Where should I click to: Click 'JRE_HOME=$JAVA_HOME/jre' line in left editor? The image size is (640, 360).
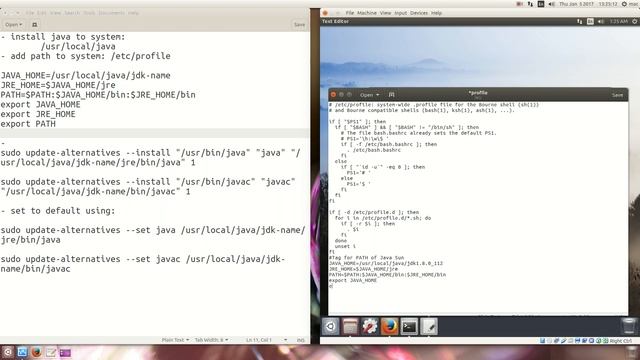(x=58, y=85)
